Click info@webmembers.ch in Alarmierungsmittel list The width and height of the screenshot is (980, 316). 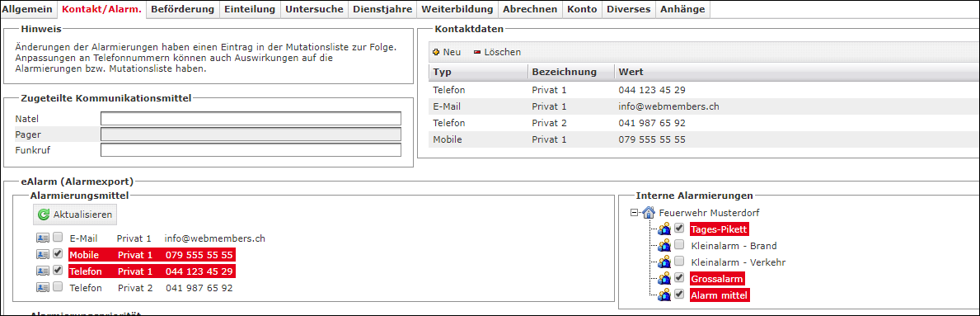point(215,238)
